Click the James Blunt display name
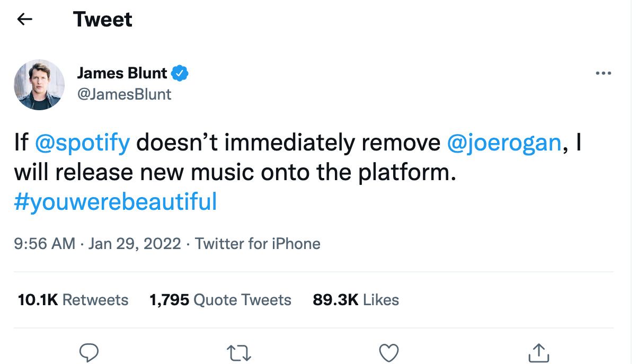The image size is (638, 364). tap(122, 73)
